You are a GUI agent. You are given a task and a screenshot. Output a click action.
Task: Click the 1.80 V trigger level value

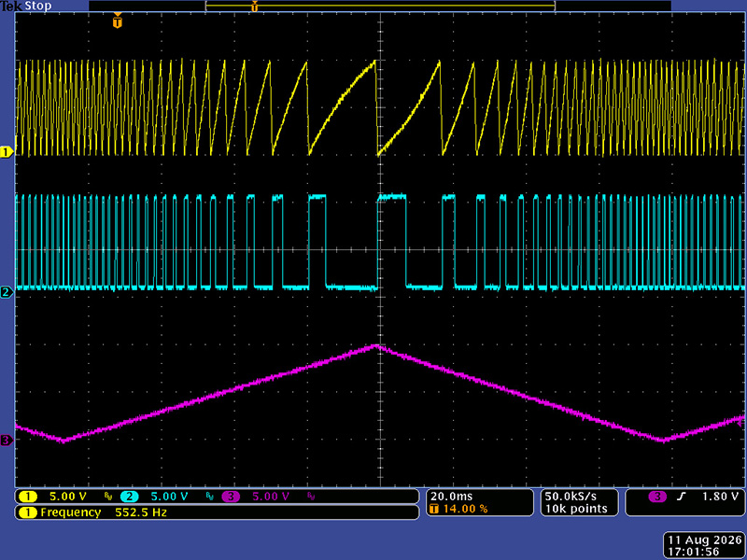tap(720, 497)
